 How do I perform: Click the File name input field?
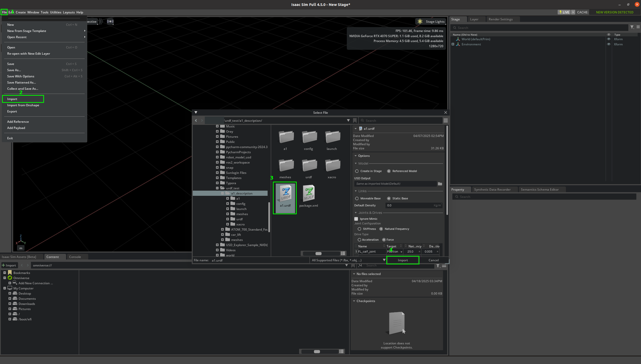pyautogui.click(x=259, y=260)
